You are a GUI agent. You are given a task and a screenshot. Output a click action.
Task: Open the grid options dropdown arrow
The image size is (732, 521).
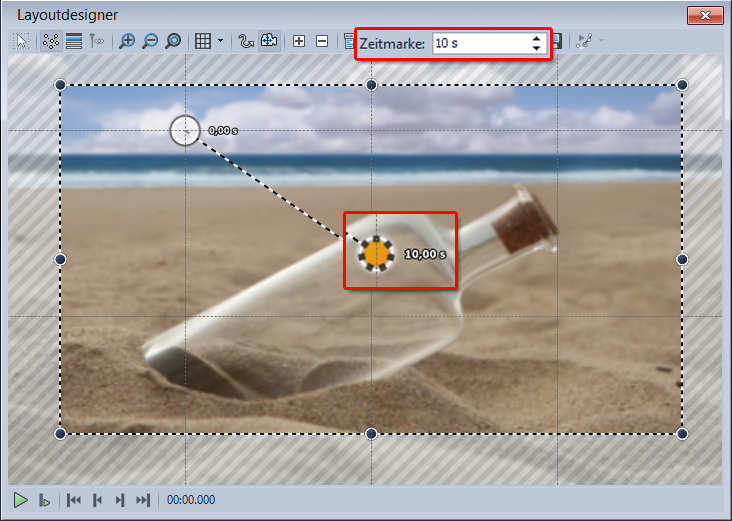(220, 42)
